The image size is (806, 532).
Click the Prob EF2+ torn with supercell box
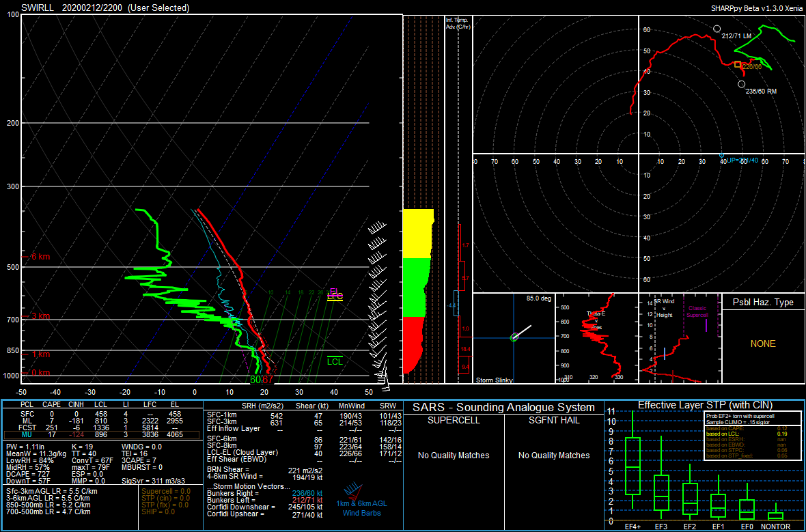752,436
